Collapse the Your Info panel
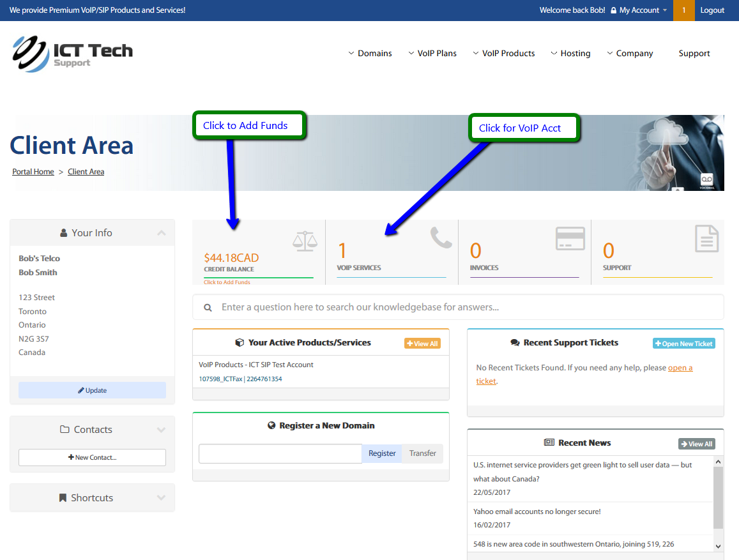The image size is (739, 560). pyautogui.click(x=162, y=233)
